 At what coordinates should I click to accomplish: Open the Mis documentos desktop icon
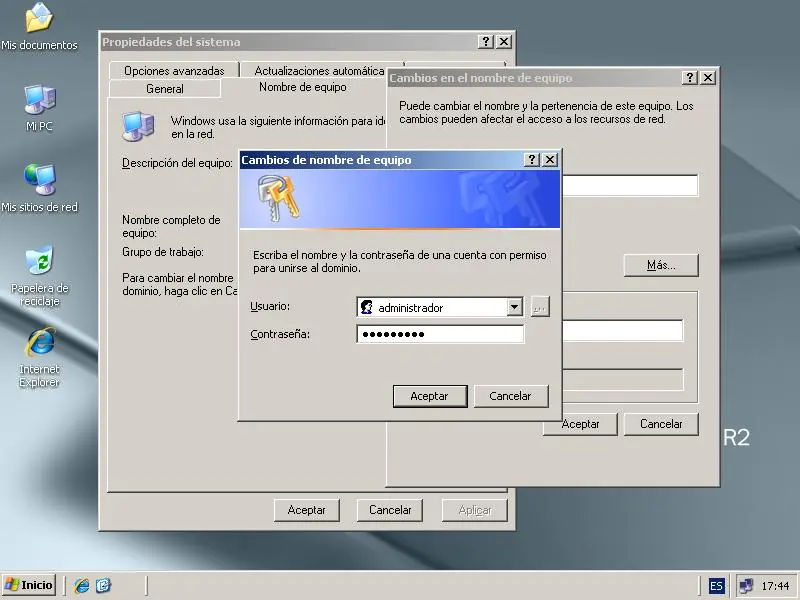click(x=39, y=27)
